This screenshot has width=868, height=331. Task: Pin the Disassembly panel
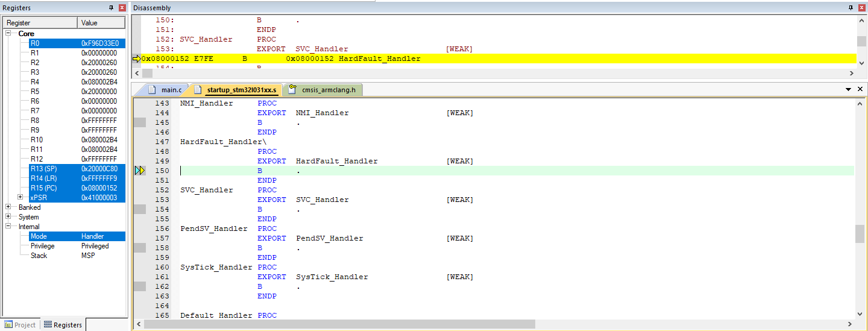pos(851,8)
